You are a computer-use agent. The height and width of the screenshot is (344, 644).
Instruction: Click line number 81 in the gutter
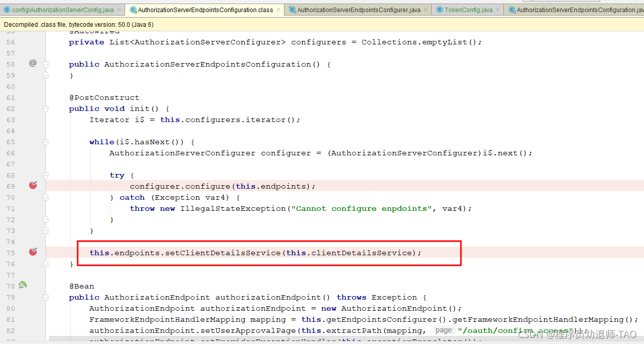11,319
